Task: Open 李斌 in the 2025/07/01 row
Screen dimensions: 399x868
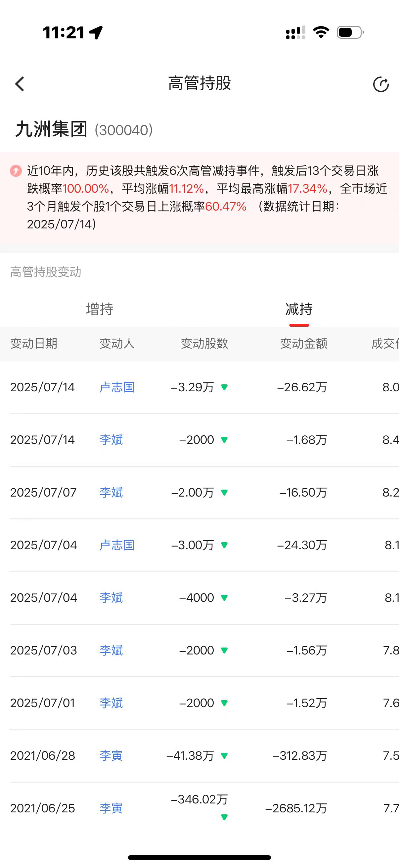Action: [111, 703]
